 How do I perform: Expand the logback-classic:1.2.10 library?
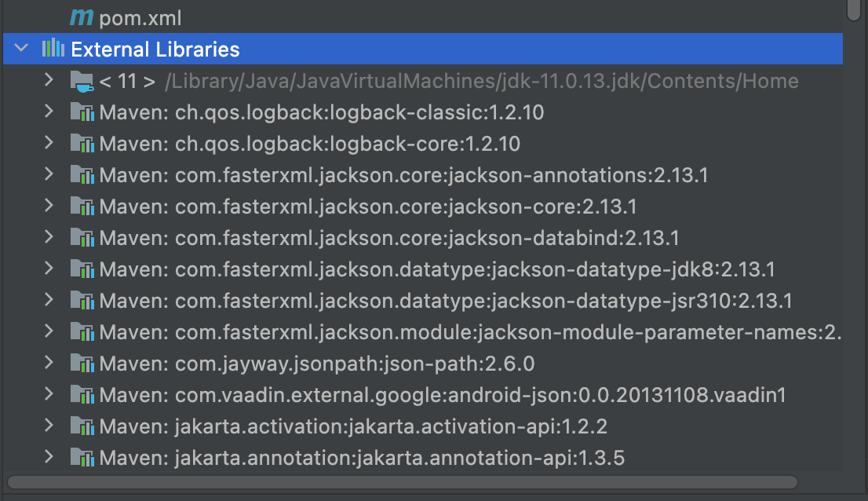(49, 112)
